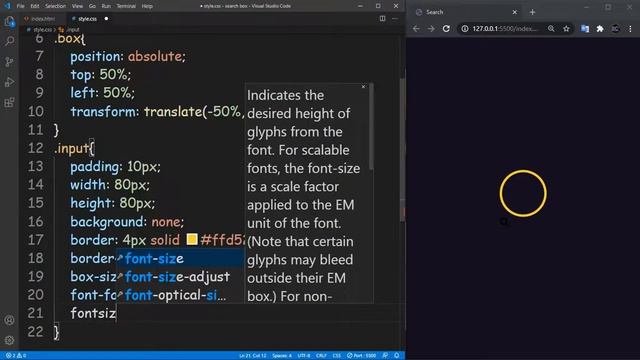
Task: Open the Search view in VS Code sidebar
Action: pos(9,41)
